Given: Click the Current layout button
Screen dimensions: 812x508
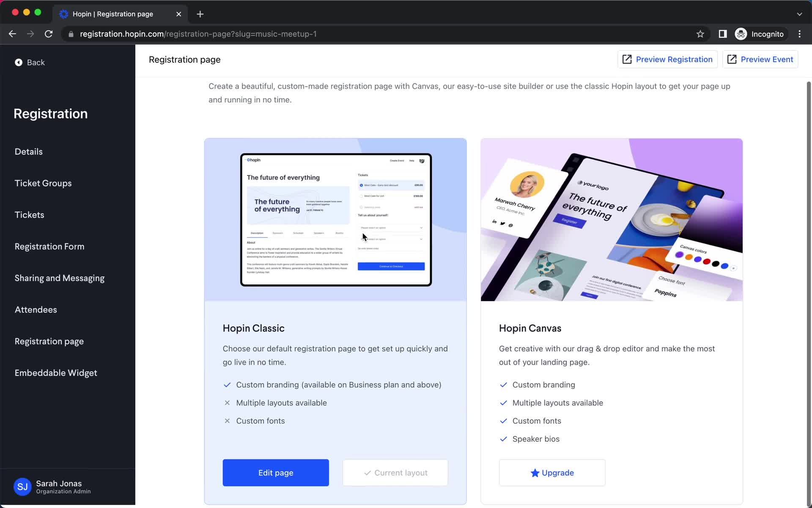Looking at the screenshot, I should coord(395,472).
